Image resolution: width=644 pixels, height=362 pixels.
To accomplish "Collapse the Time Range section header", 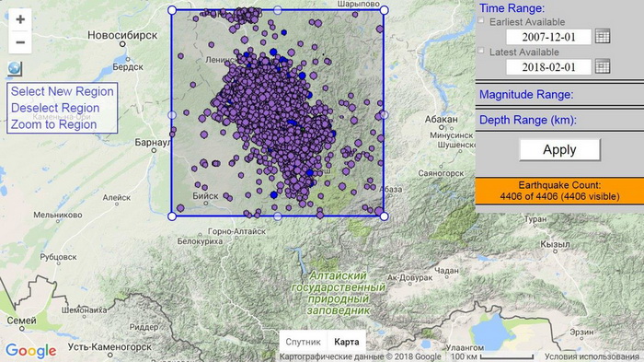I will [512, 8].
